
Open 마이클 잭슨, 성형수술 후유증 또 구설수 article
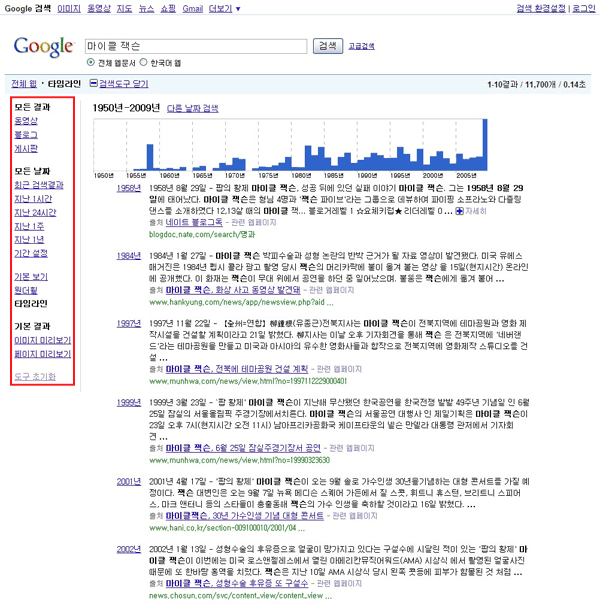[x=237, y=583]
